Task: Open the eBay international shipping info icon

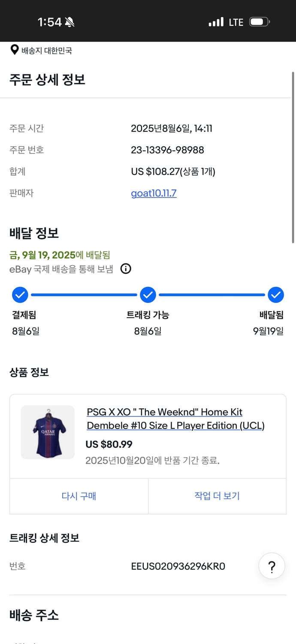Action: (126, 269)
